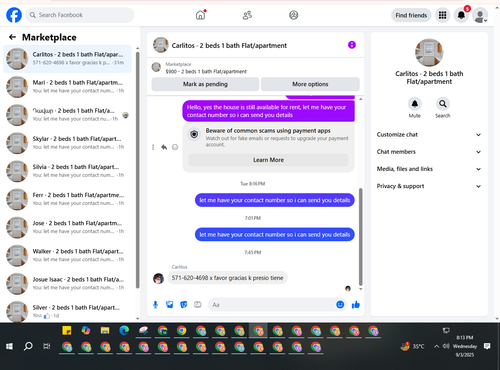The width and height of the screenshot is (500, 370).
Task: Open Task View on taskbar
Action: pyautogui.click(x=47, y=346)
